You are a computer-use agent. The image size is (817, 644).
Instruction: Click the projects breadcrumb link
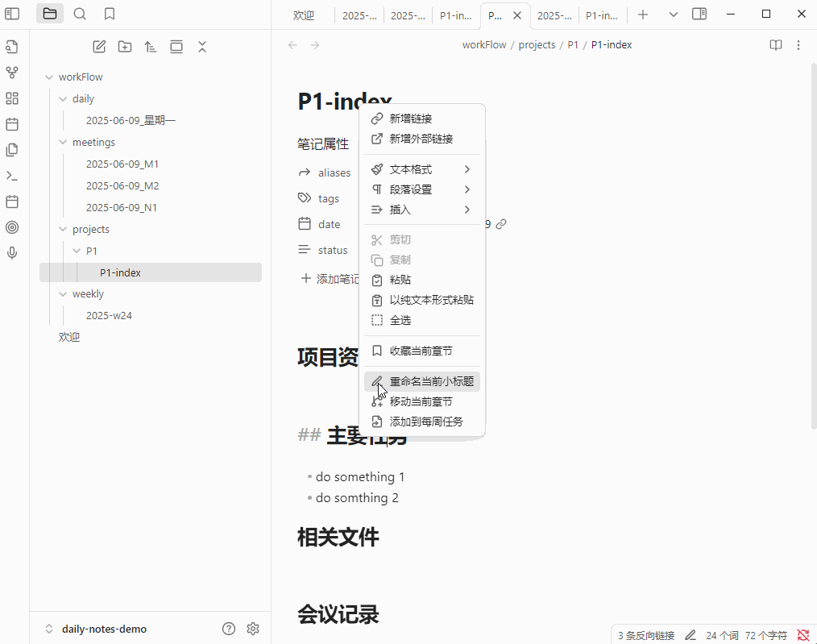537,45
